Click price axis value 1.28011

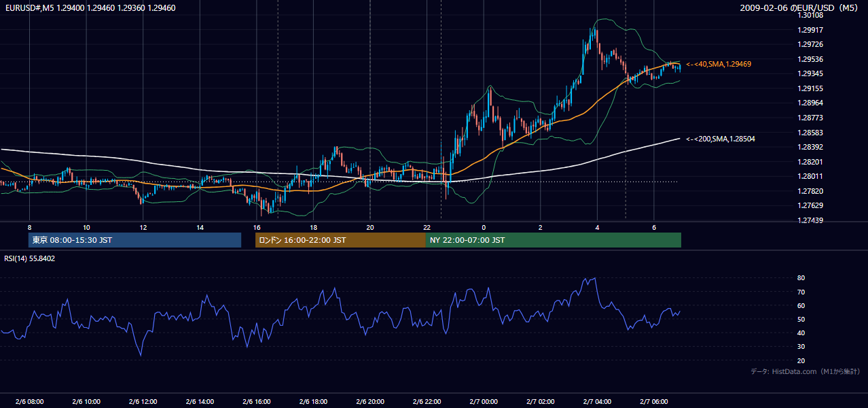(x=810, y=176)
